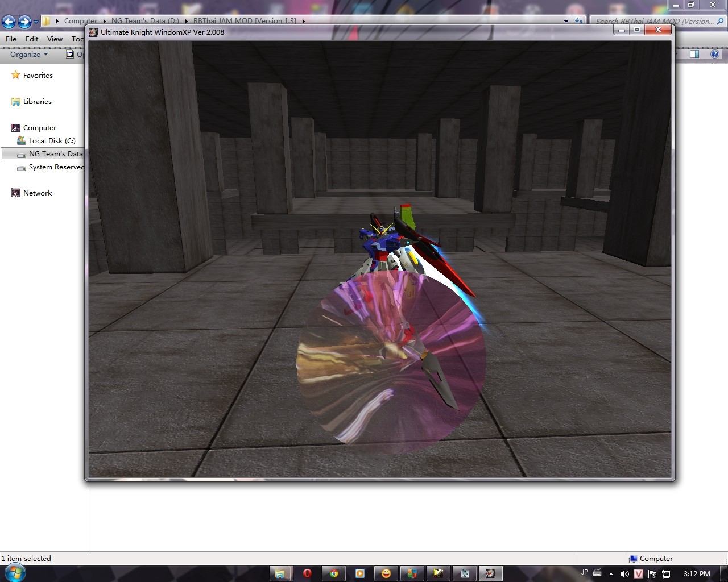Open Windows Explorer from the taskbar
The width and height of the screenshot is (728, 582).
[x=280, y=573]
